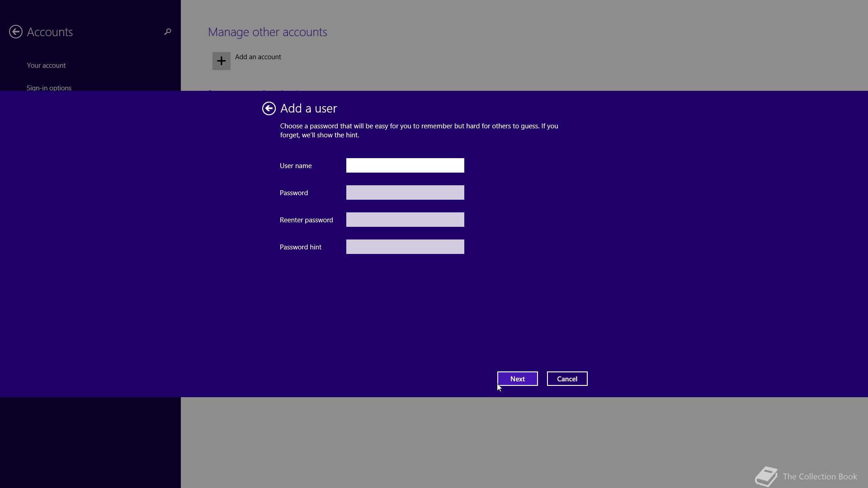The height and width of the screenshot is (488, 868).
Task: Click the plus icon to add an account
Action: coord(222,61)
